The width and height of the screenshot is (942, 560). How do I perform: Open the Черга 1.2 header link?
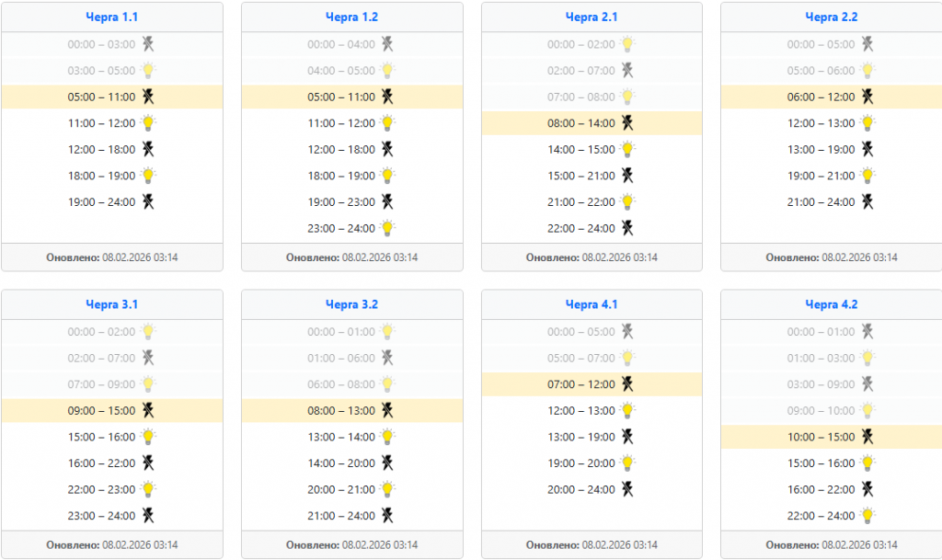click(x=351, y=17)
